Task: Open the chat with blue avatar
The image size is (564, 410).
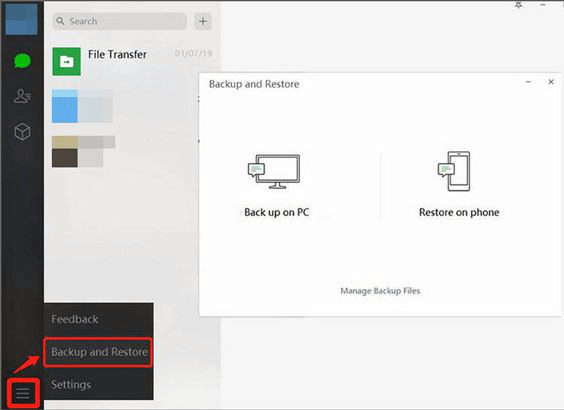Action: tap(132, 106)
